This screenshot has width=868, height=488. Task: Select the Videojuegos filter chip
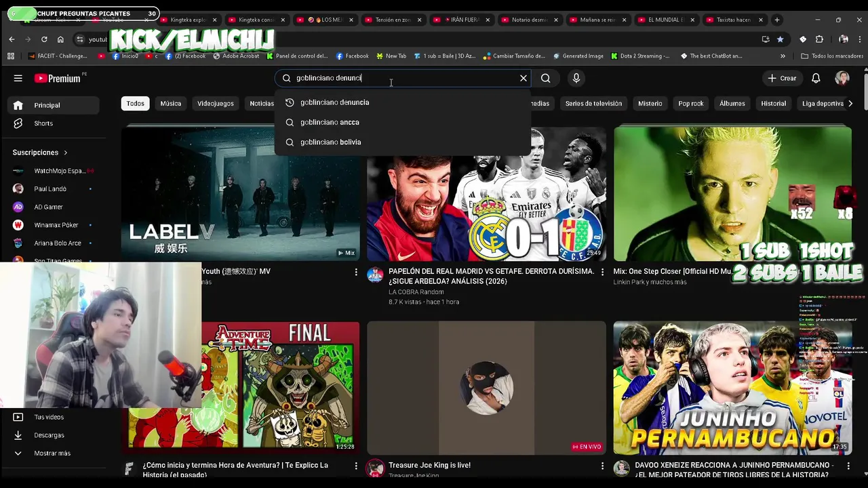click(216, 104)
